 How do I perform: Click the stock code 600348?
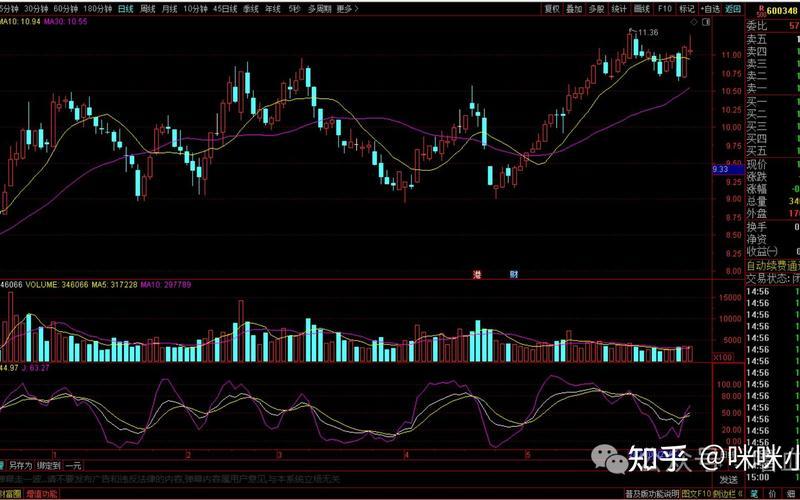click(783, 10)
